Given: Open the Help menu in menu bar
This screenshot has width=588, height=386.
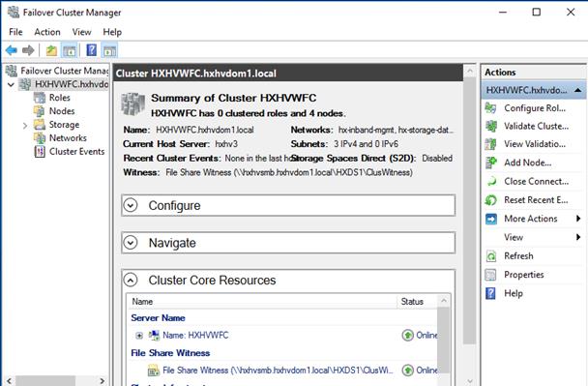Looking at the screenshot, I should 112,32.
